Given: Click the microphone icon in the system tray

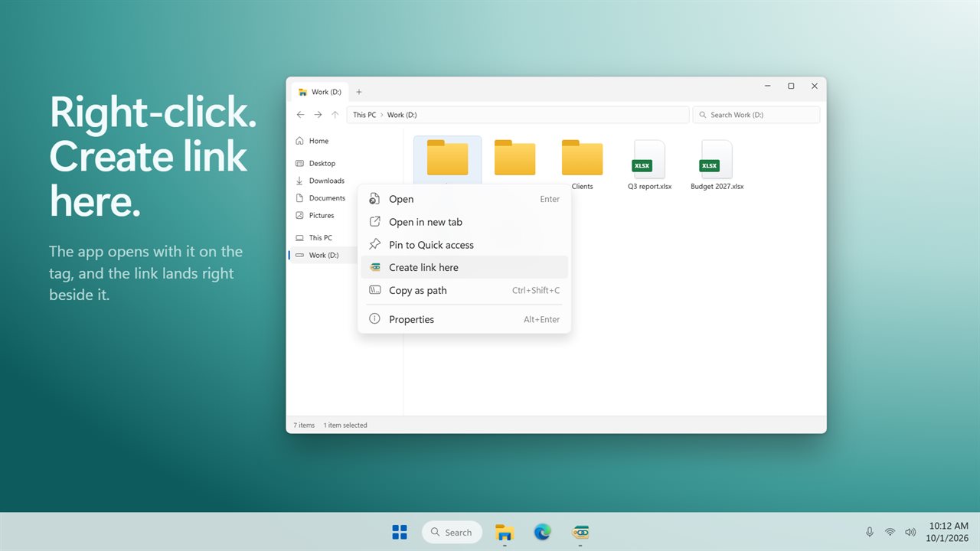Looking at the screenshot, I should pos(870,532).
